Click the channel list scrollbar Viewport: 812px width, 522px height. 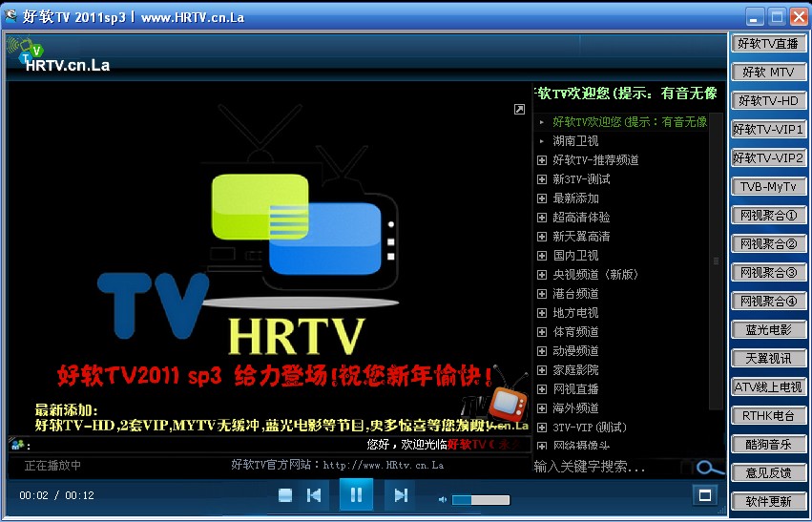717,261
